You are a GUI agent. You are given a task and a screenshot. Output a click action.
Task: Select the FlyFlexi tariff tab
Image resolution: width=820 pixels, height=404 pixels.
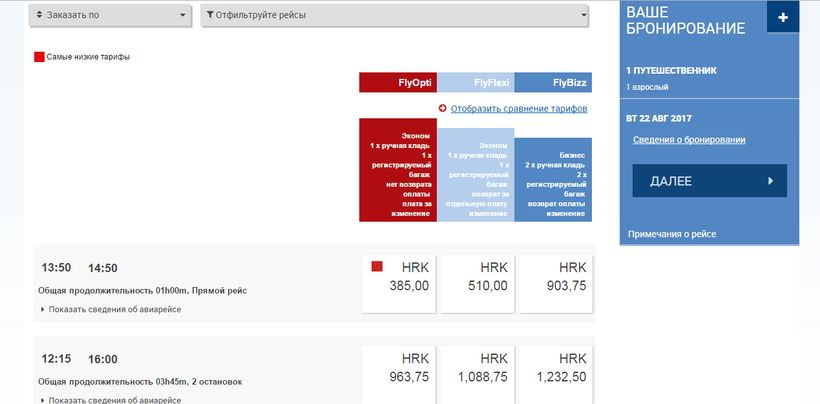click(x=475, y=83)
